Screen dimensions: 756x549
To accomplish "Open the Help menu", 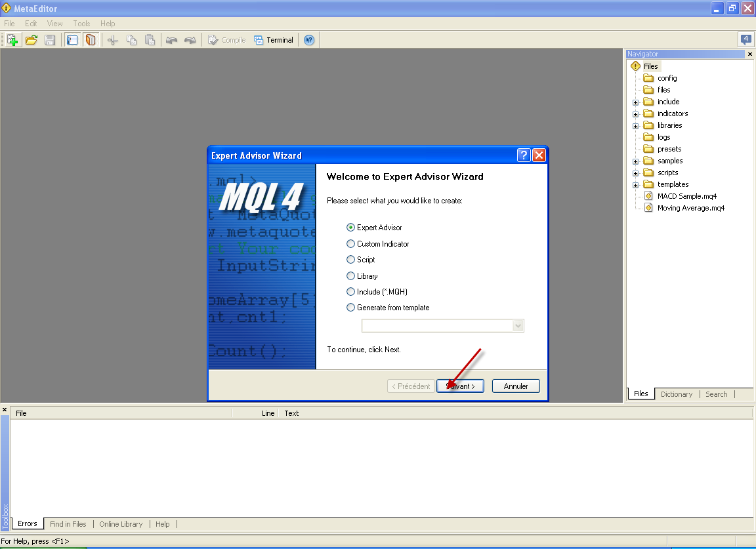I will pyautogui.click(x=108, y=24).
